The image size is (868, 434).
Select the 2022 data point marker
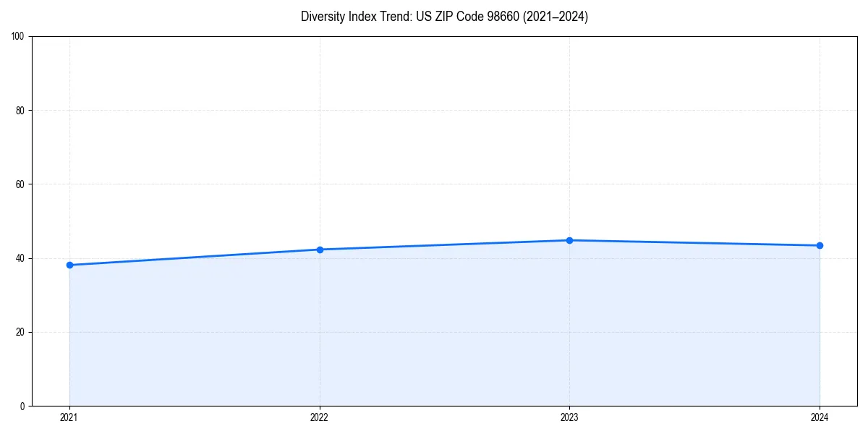320,249
